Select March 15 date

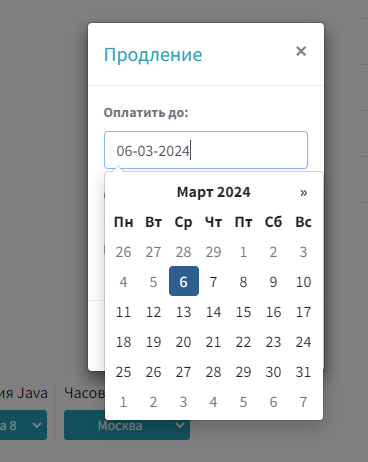(x=243, y=312)
